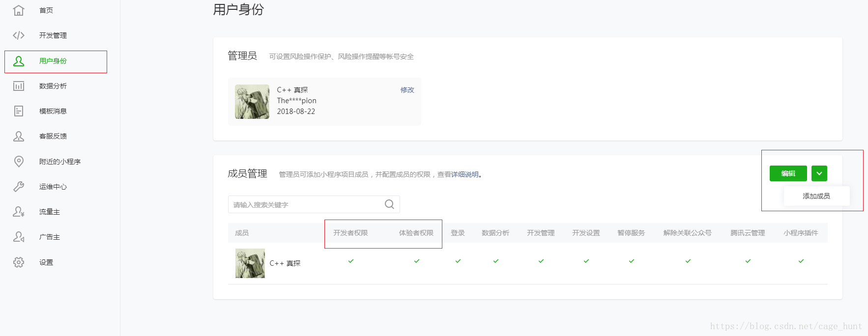The height and width of the screenshot is (336, 868).
Task: Click the 登录 column header
Action: (x=458, y=233)
